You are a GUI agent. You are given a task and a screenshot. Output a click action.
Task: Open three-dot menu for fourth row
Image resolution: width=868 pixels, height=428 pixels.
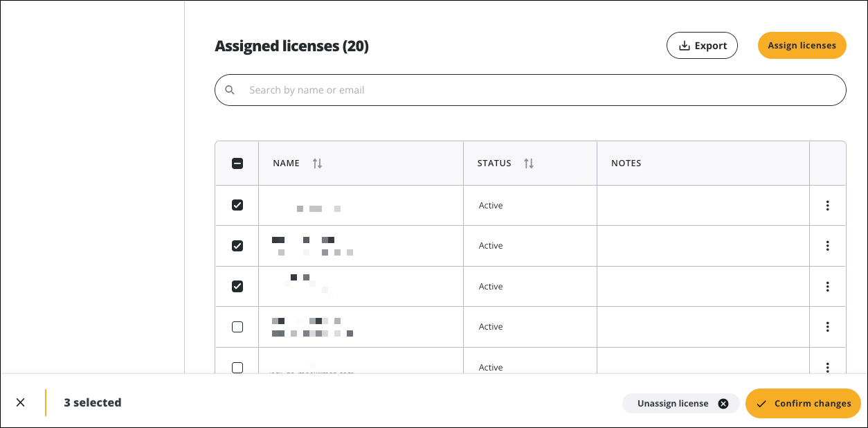pos(827,327)
